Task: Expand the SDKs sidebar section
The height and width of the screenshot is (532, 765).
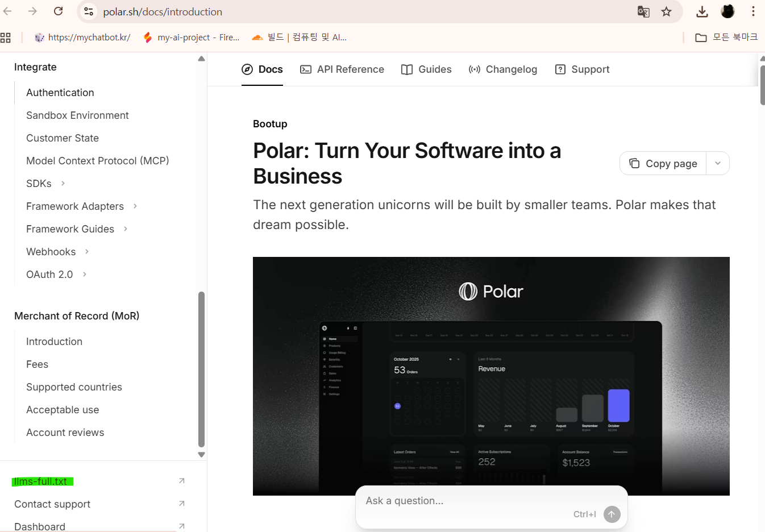Action: 63,183
